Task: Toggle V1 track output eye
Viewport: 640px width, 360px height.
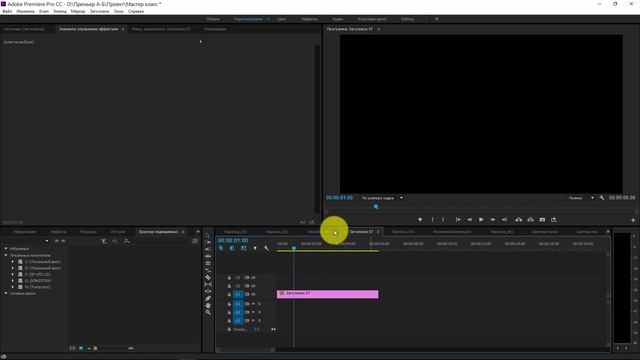Action: pyautogui.click(x=253, y=294)
